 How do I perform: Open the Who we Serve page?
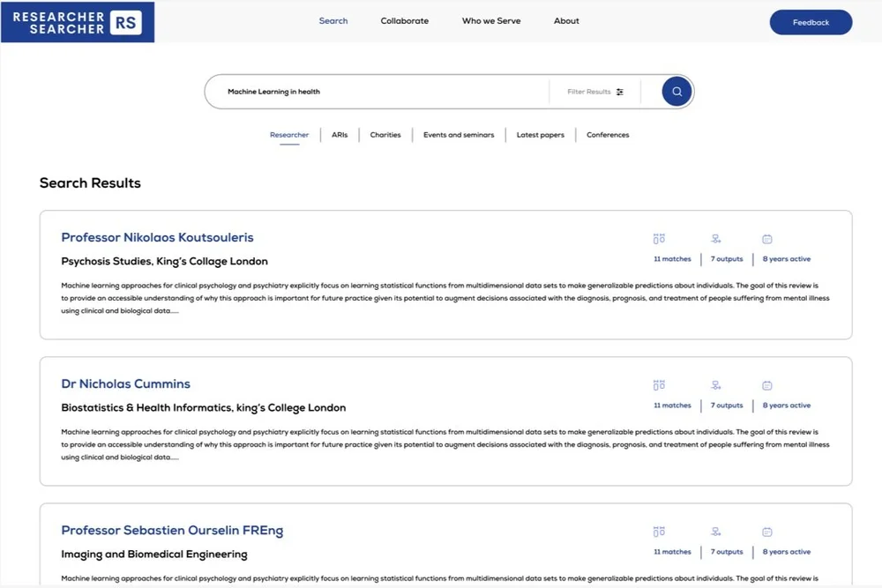pyautogui.click(x=491, y=20)
